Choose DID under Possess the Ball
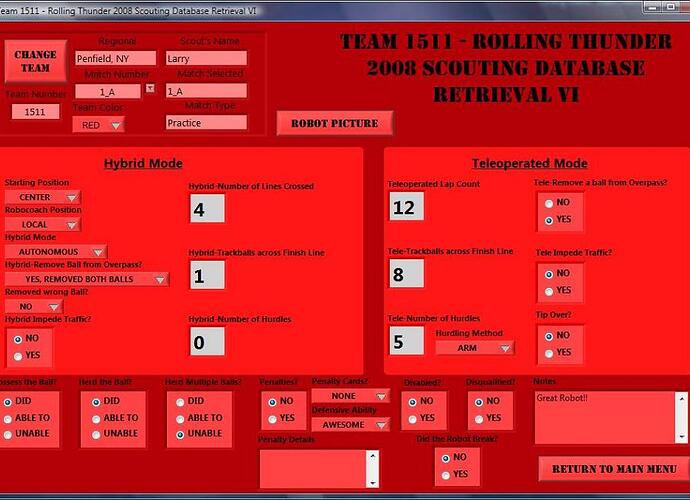The width and height of the screenshot is (690, 500). [x=7, y=402]
